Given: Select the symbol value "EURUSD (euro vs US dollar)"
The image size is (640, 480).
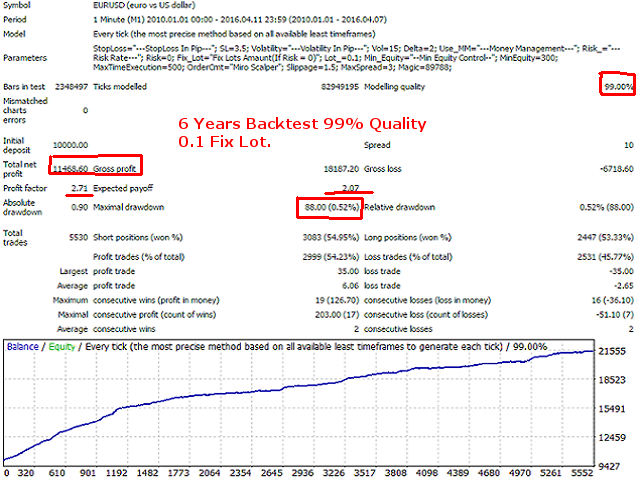Looking at the screenshot, I should pyautogui.click(x=144, y=5).
